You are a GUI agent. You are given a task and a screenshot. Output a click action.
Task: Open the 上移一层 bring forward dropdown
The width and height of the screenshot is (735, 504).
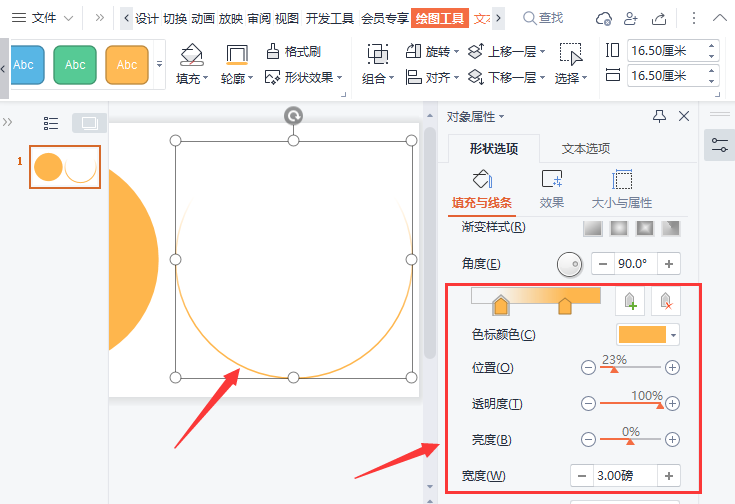coord(507,52)
